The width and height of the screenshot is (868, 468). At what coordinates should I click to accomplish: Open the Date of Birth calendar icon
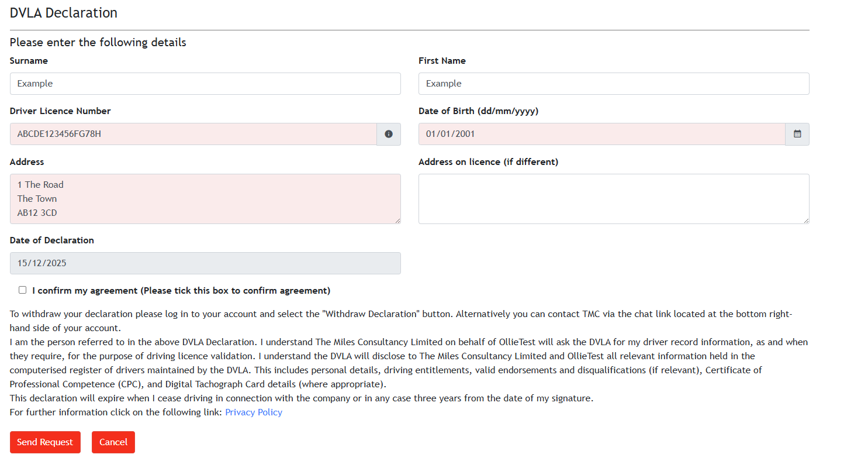click(797, 134)
